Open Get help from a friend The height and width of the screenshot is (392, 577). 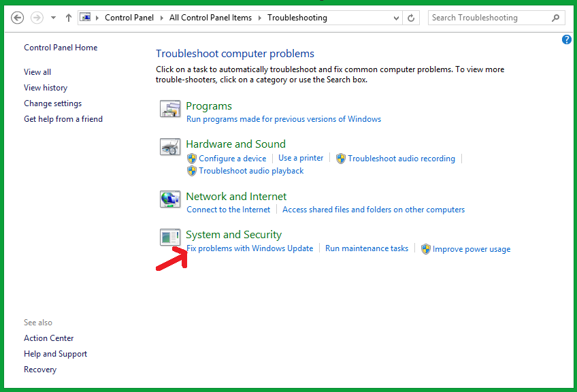[x=63, y=119]
